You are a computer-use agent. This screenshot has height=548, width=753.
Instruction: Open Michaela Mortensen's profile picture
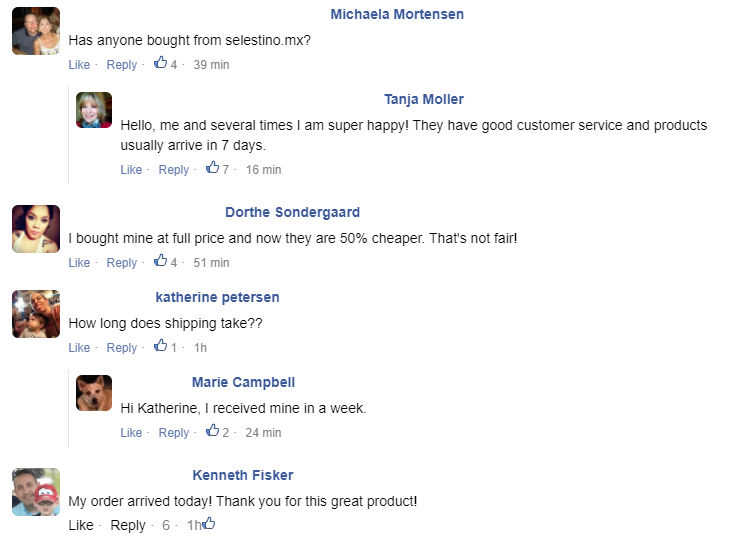click(x=36, y=31)
